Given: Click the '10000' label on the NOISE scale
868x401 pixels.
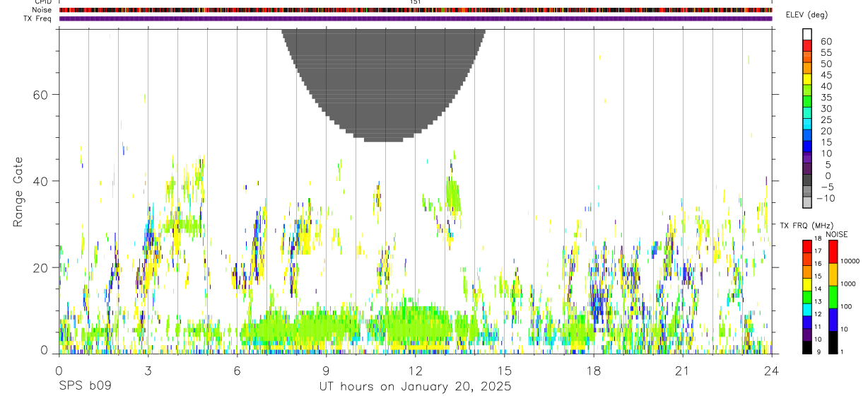Looking at the screenshot, I should (x=850, y=261).
